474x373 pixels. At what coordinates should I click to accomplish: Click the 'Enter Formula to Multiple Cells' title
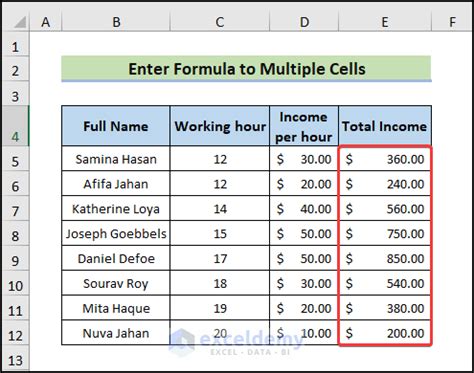(x=247, y=69)
